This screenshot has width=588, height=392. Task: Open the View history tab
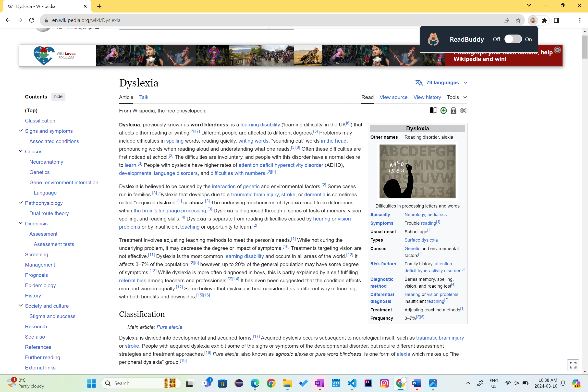click(427, 97)
